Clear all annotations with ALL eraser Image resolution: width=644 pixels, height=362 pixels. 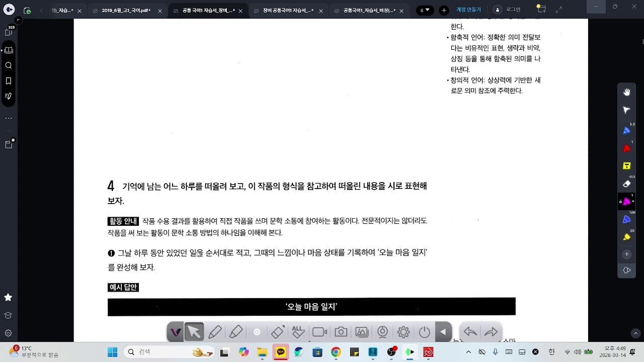point(298,332)
